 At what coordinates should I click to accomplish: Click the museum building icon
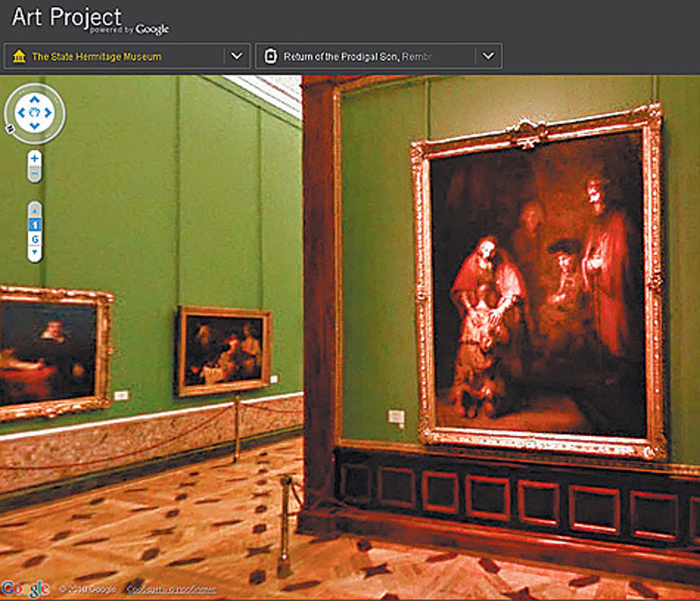click(19, 57)
